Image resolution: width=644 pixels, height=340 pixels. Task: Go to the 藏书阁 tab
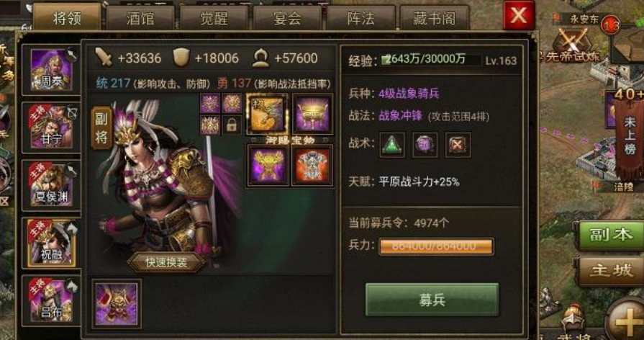point(435,18)
